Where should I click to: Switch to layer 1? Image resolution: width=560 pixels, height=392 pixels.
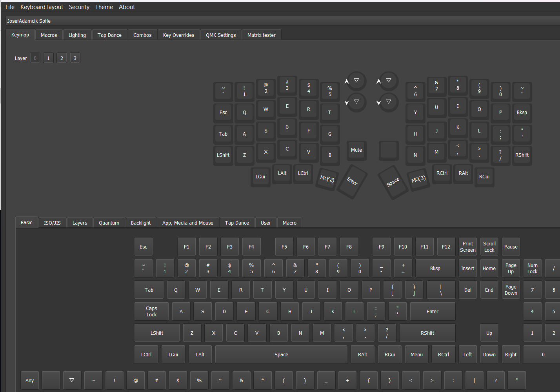(x=48, y=58)
